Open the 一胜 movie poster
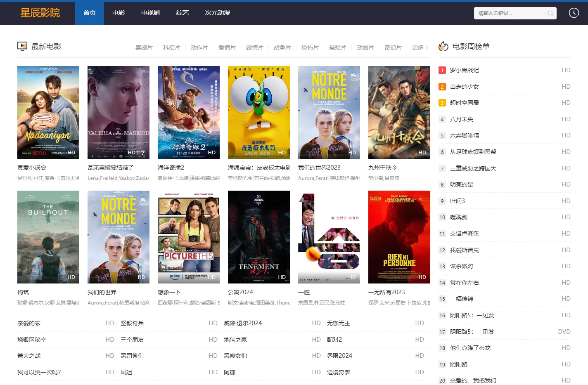 coord(329,237)
